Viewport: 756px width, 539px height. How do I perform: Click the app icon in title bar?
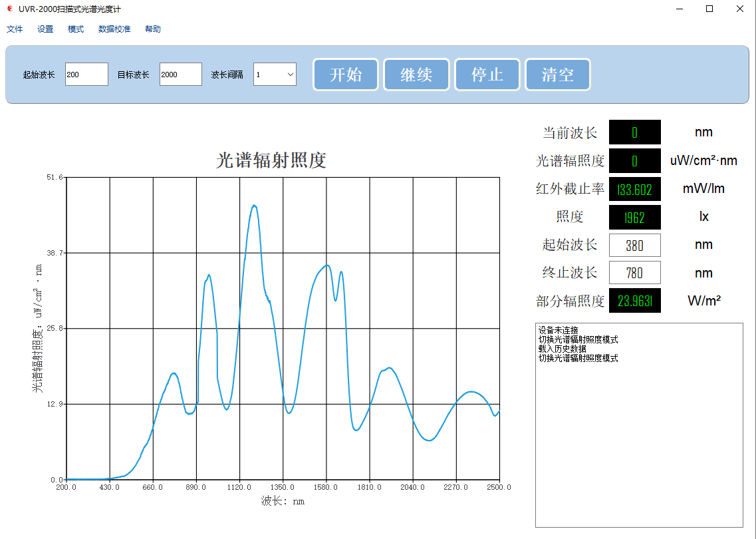pos(10,9)
